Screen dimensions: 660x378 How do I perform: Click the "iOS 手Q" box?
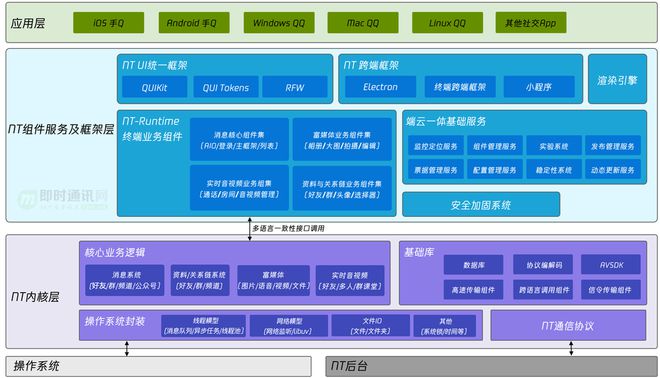pyautogui.click(x=109, y=23)
